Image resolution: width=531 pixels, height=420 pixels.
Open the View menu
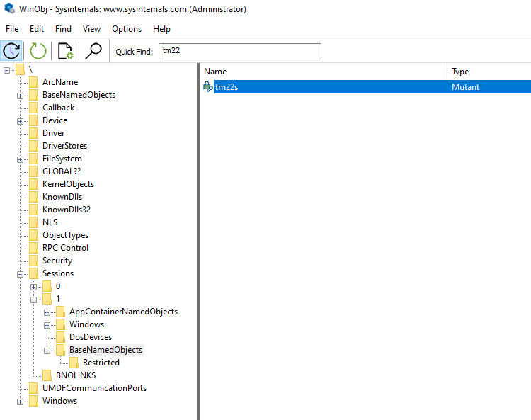click(x=91, y=29)
